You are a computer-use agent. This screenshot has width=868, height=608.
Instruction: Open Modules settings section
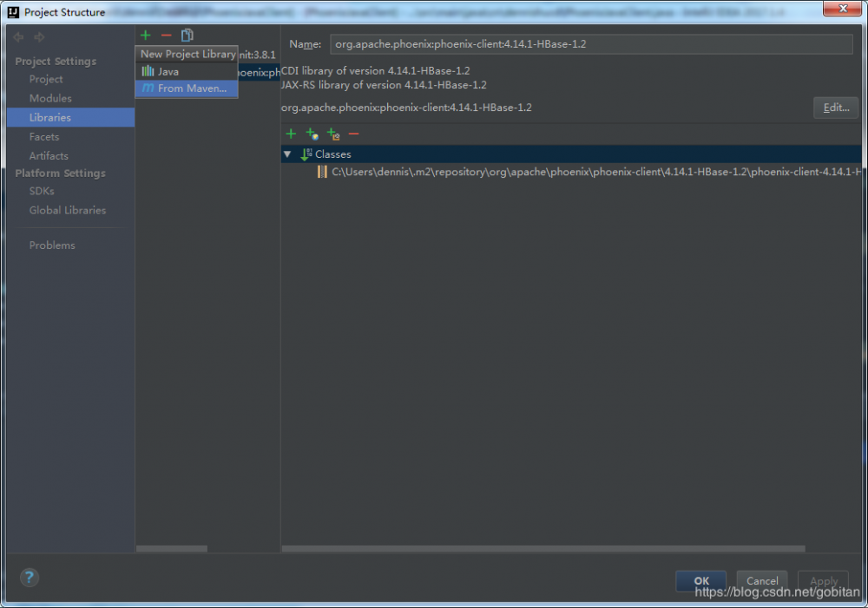click(x=50, y=98)
